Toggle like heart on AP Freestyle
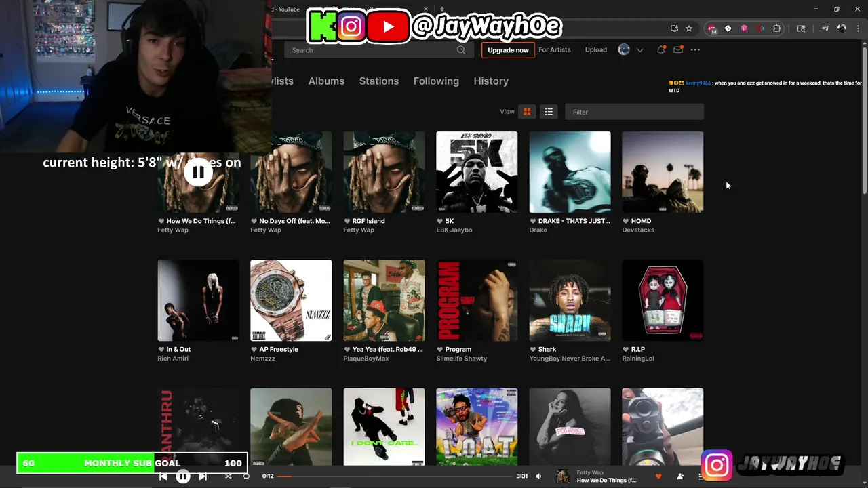 (x=254, y=350)
